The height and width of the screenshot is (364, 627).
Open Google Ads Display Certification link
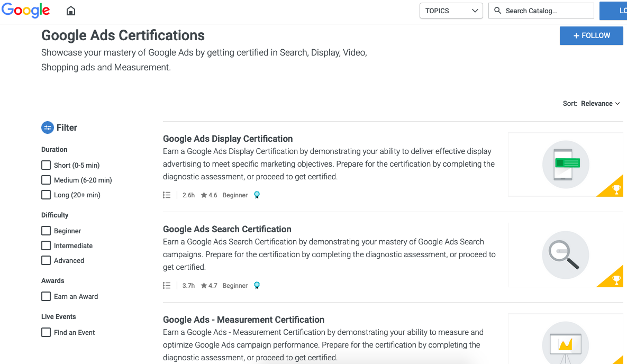(228, 139)
